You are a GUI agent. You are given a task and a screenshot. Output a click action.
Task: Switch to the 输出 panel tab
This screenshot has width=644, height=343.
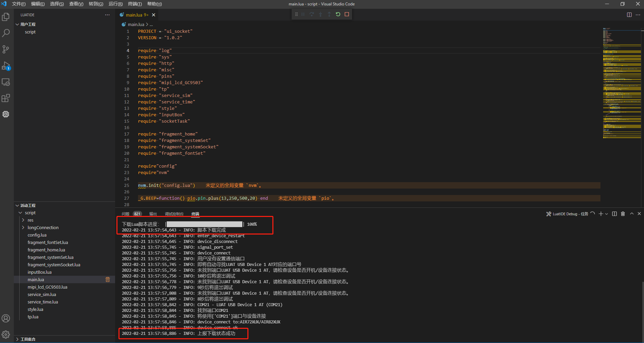(x=153, y=214)
